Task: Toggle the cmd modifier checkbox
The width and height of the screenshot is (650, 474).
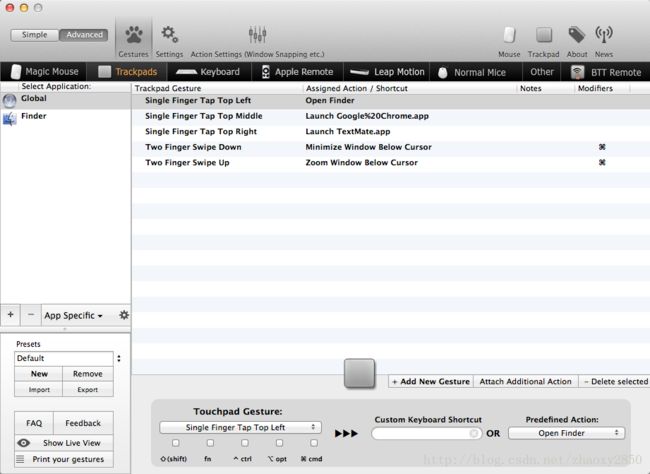Action: [314, 443]
